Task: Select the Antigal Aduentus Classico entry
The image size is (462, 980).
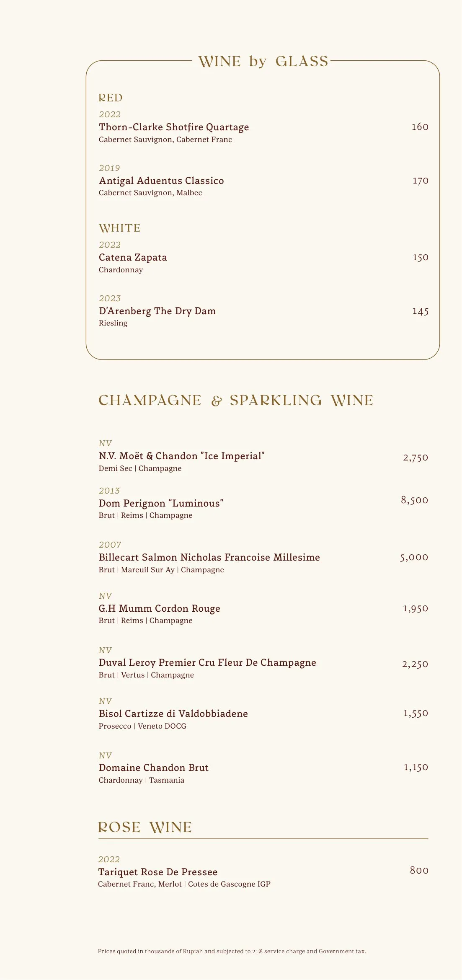Action: pos(161,181)
